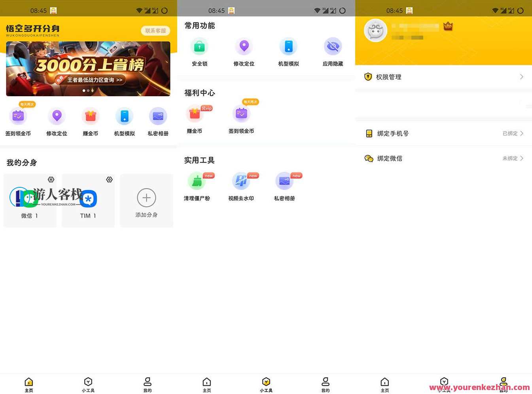
Task: Launch the 应用隐藏 app hiding feature
Action: (333, 47)
